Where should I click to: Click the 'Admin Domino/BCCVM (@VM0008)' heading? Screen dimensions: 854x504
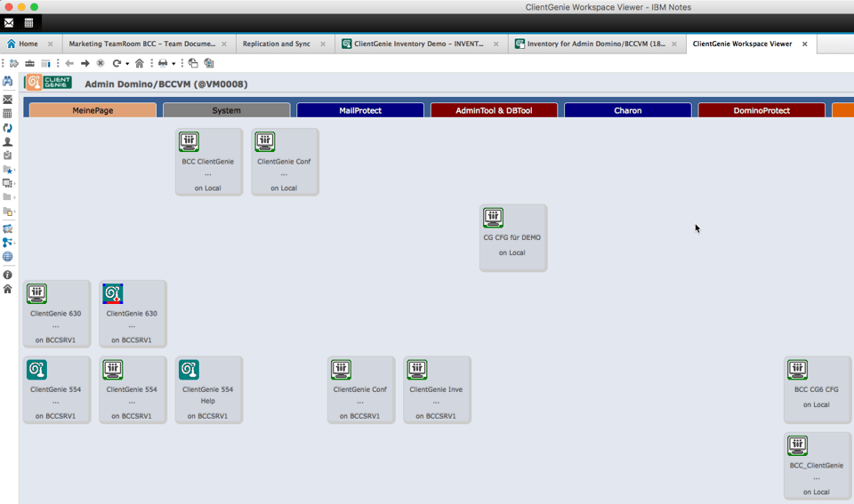click(x=166, y=84)
